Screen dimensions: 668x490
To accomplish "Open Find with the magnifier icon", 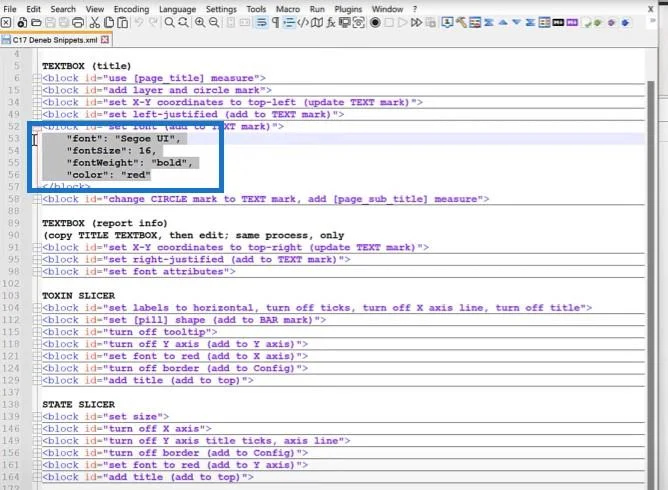I will click(169, 23).
